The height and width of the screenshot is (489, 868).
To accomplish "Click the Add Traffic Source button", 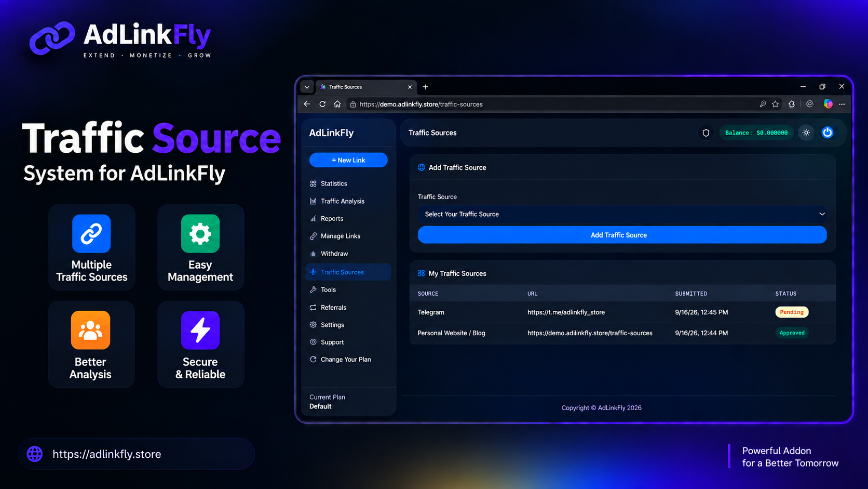I will (622, 235).
